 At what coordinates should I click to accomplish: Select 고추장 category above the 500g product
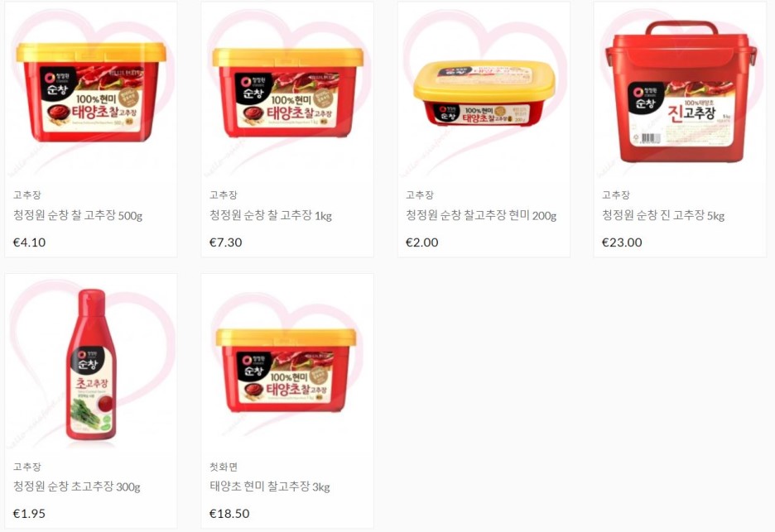(x=27, y=195)
